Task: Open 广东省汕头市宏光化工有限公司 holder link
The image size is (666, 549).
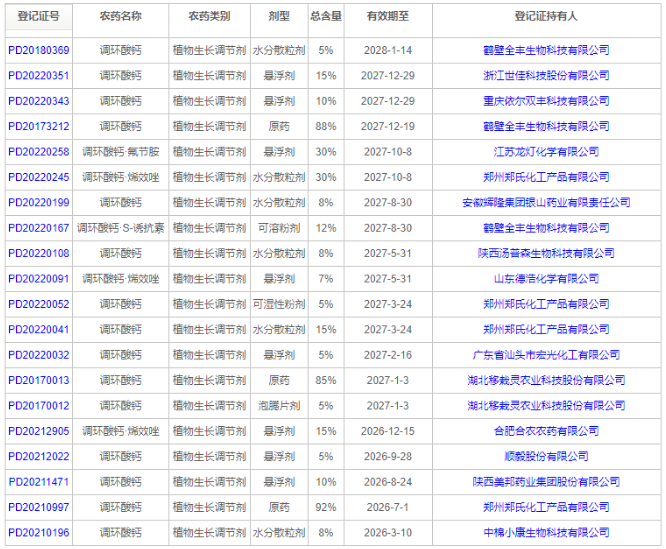Action: click(546, 355)
